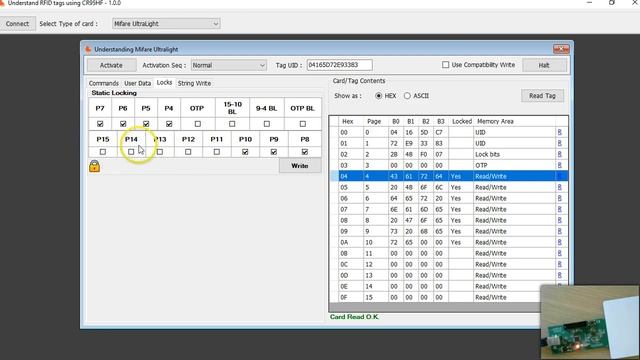Click the Activate button
Screen dimensions: 640x360
(111, 65)
